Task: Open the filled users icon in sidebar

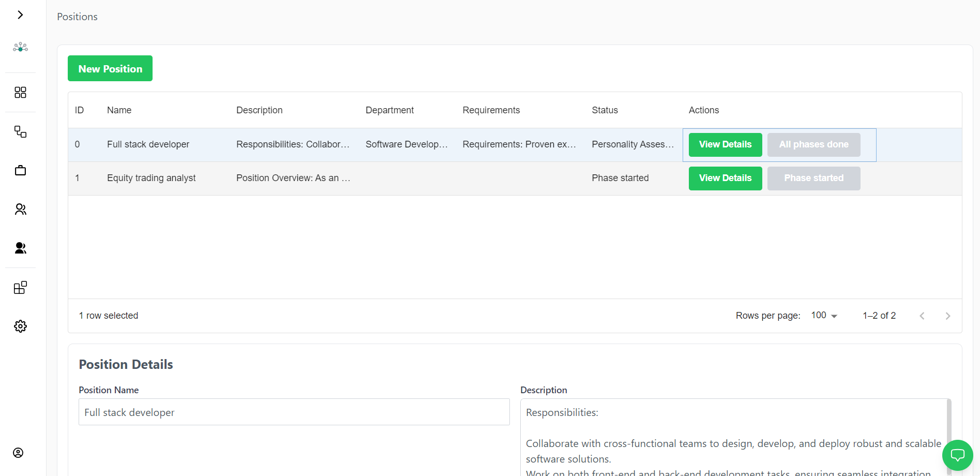Action: [x=20, y=248]
